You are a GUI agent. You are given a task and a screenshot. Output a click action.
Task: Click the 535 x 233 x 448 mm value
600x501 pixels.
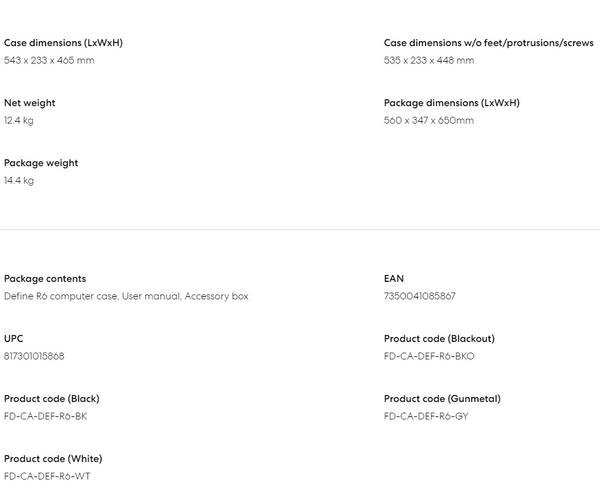point(429,61)
